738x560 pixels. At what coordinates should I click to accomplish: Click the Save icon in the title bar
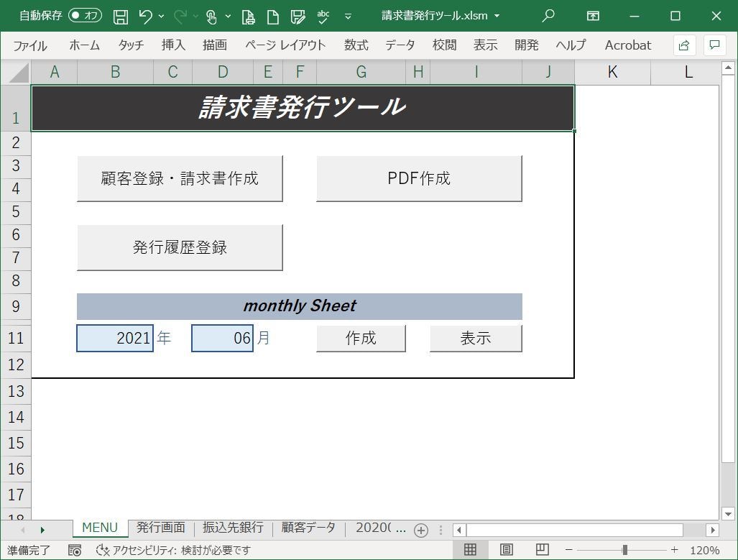121,17
